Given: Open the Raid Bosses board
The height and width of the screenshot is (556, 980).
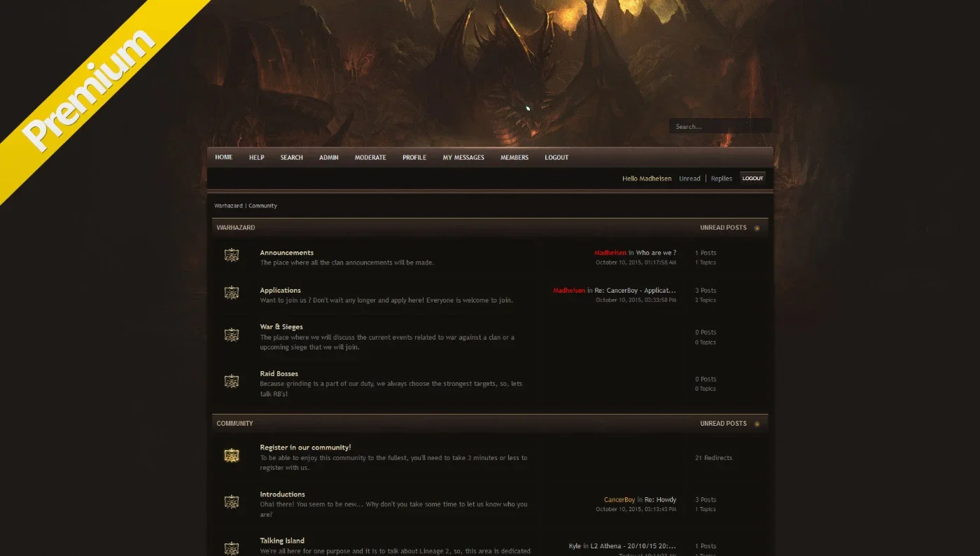Looking at the screenshot, I should (x=279, y=374).
